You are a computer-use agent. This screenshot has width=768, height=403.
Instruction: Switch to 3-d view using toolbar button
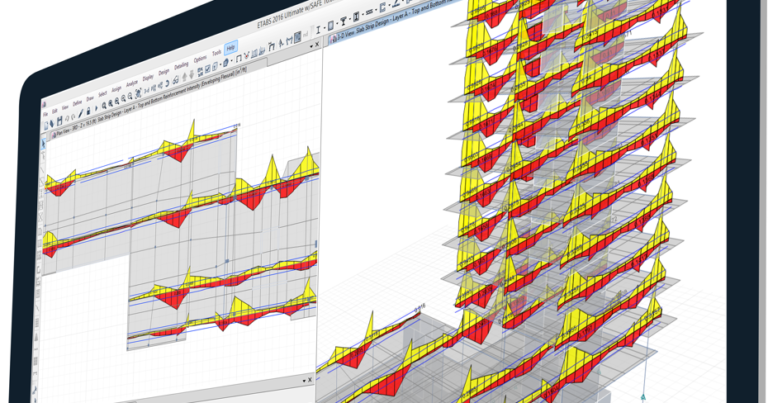[x=146, y=91]
